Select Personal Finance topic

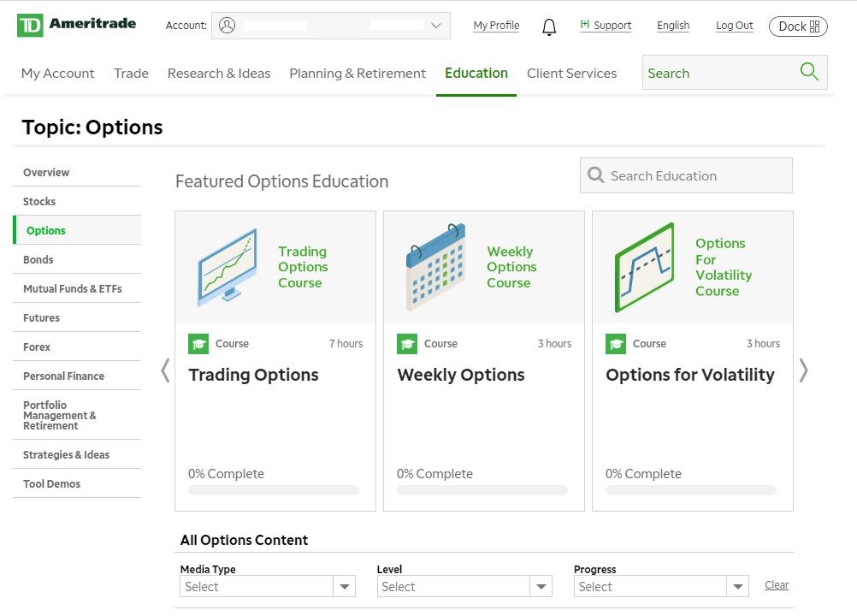pos(77,375)
